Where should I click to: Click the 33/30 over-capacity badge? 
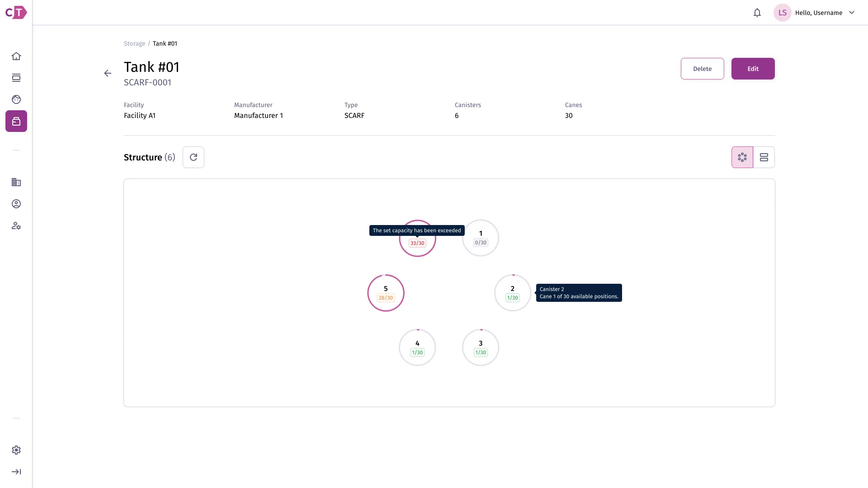417,243
